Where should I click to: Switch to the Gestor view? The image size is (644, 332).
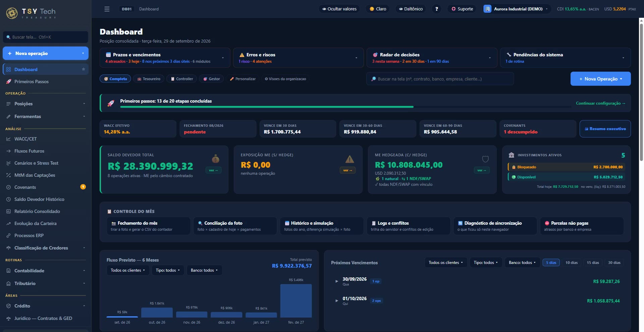coord(211,79)
